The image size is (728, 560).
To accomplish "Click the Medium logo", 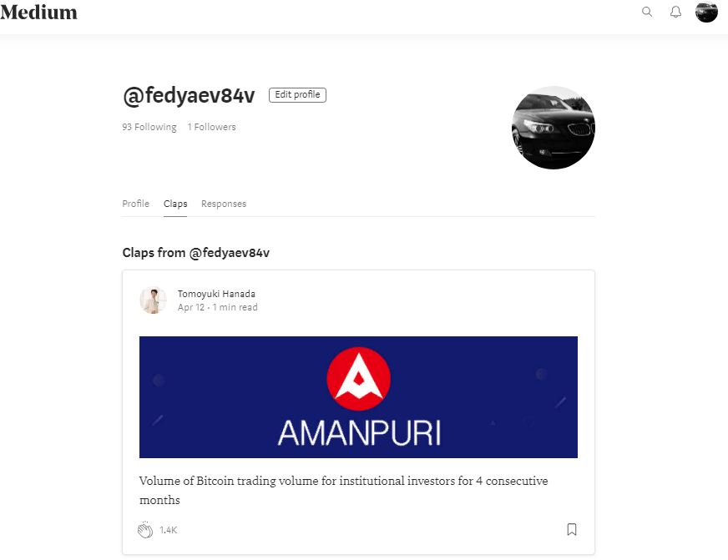I will 38,12.
